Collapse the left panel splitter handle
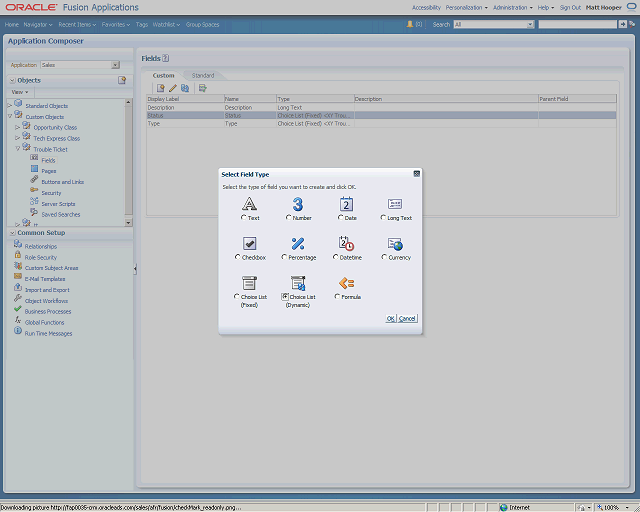Image resolution: width=640 pixels, height=512 pixels. (x=135, y=269)
